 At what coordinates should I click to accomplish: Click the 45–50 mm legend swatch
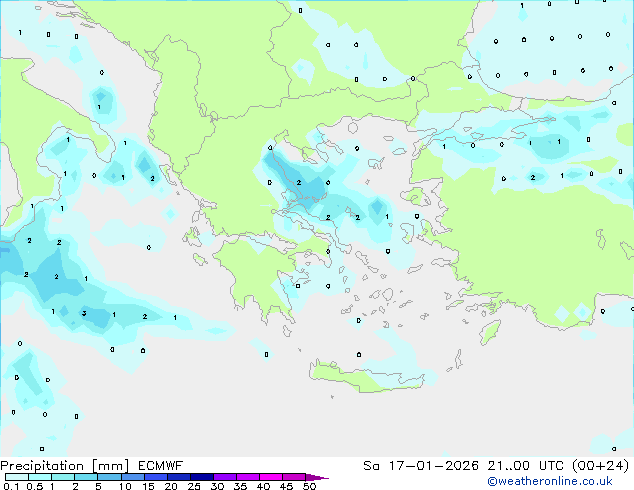click(294, 477)
